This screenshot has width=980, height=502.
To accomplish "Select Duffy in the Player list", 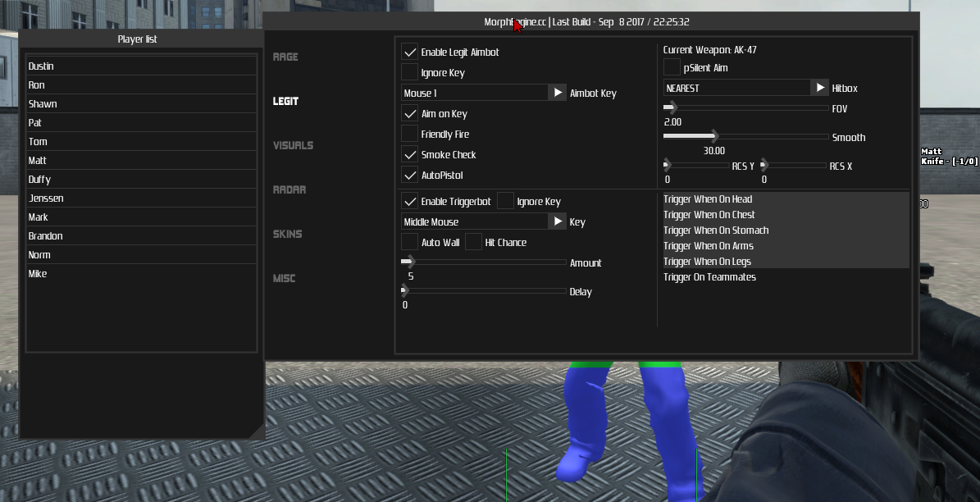I will pyautogui.click(x=141, y=180).
